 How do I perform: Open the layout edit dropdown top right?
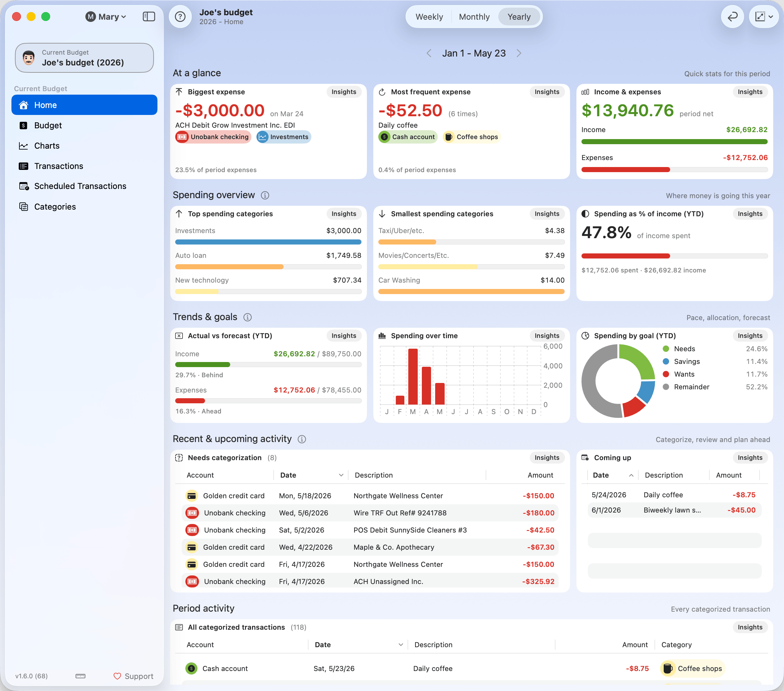coord(764,17)
